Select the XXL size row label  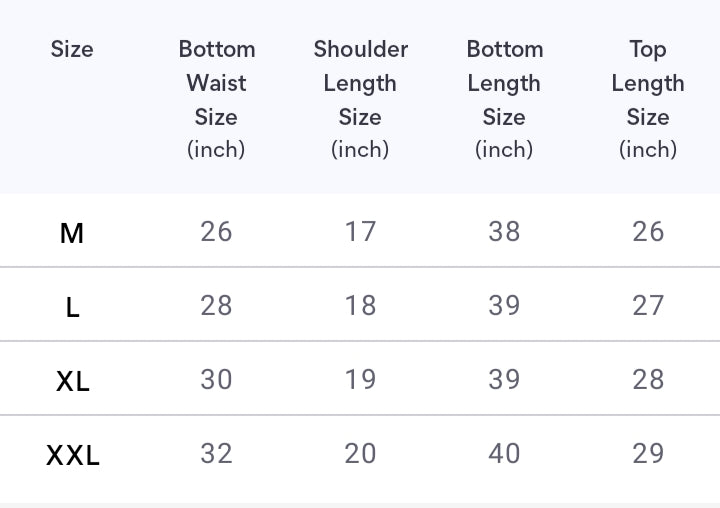click(x=72, y=455)
